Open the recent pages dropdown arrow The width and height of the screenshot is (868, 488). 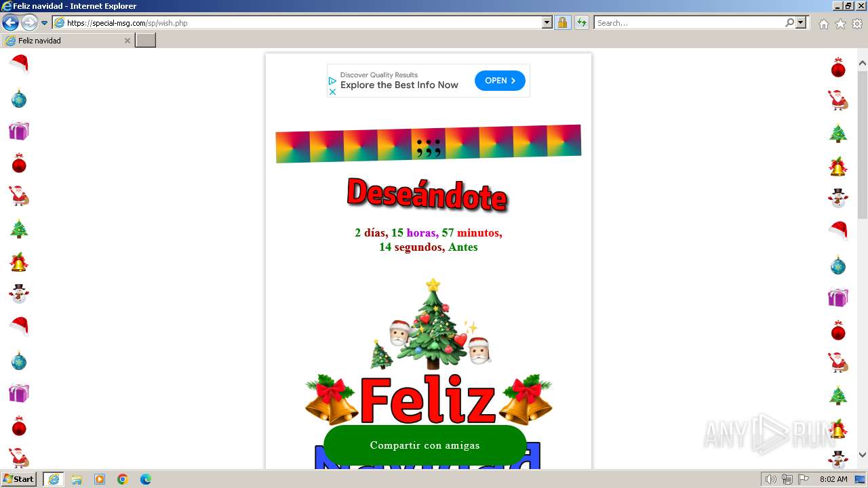tap(45, 23)
